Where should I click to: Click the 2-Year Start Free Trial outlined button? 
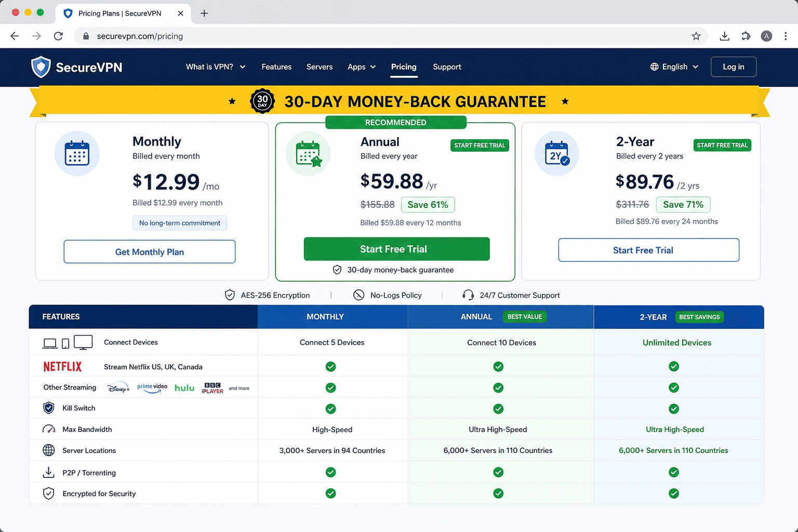[x=648, y=250]
